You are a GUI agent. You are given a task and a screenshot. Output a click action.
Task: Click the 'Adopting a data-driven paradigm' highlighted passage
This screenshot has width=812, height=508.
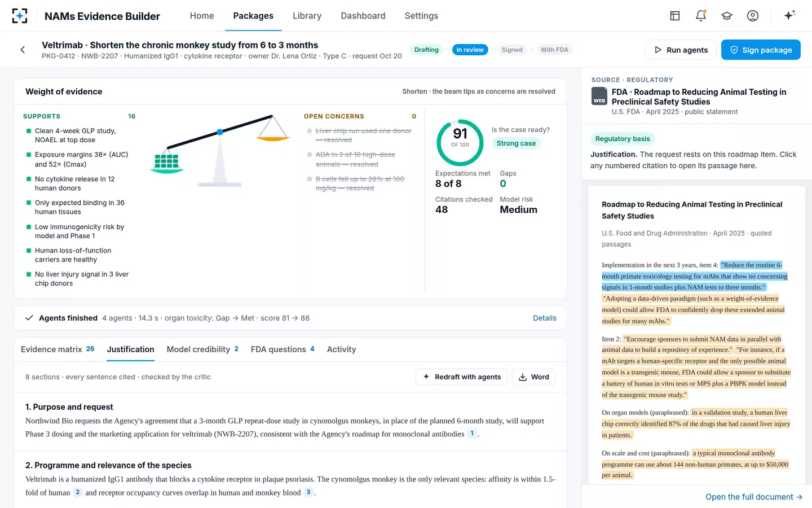tap(693, 310)
